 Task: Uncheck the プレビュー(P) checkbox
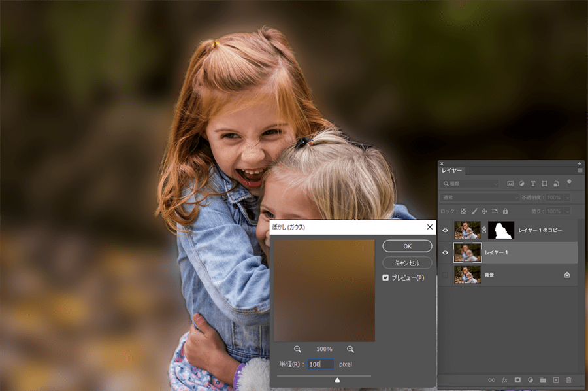point(385,278)
